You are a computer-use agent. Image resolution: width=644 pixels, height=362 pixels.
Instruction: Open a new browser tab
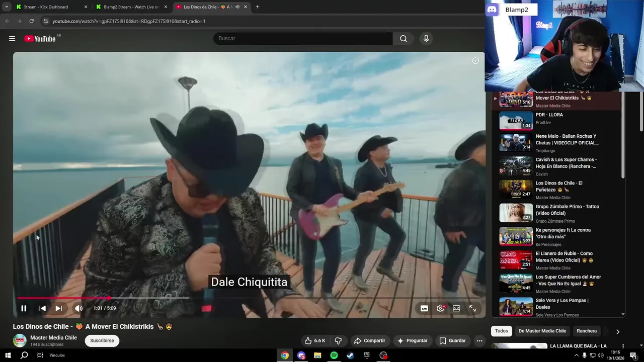(258, 7)
